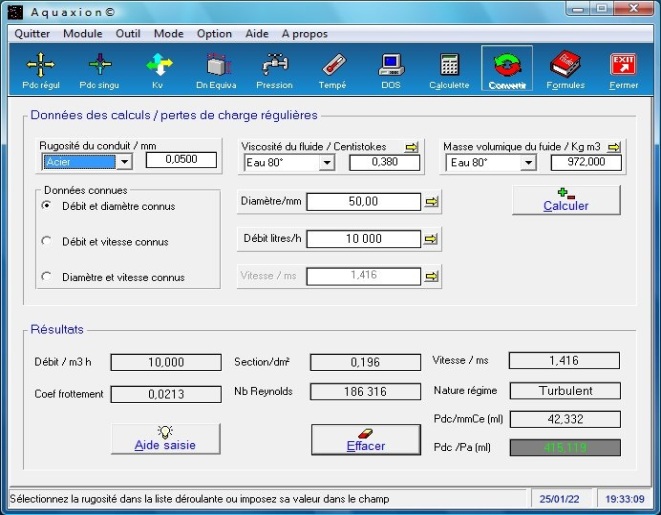
Task: Open the Dn Equiva tool
Action: (x=217, y=69)
